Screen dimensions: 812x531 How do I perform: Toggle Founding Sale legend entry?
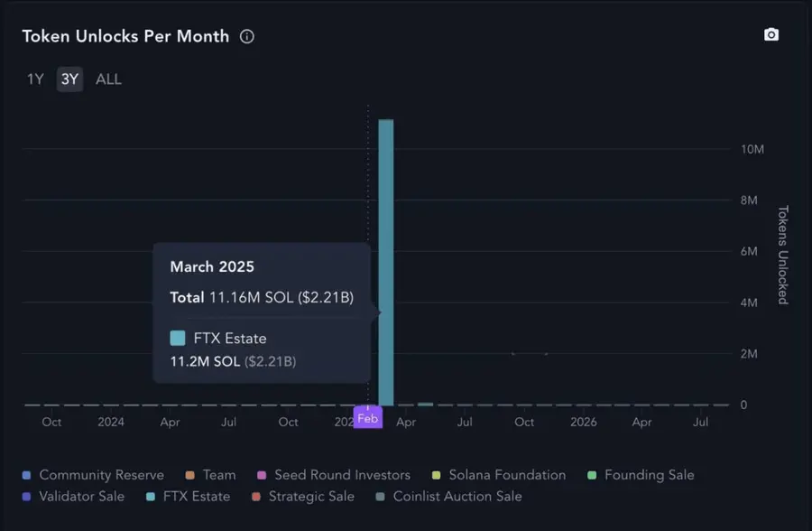coord(649,475)
